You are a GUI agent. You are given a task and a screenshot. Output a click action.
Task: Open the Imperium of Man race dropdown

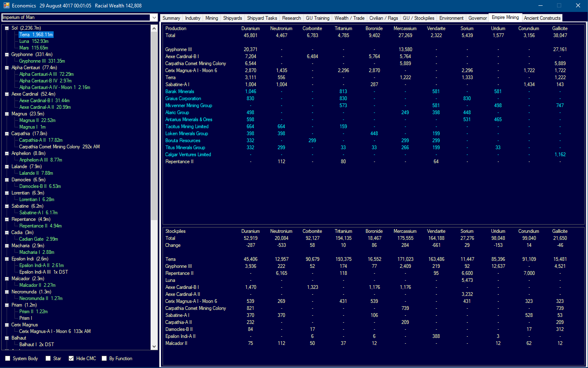coord(154,18)
